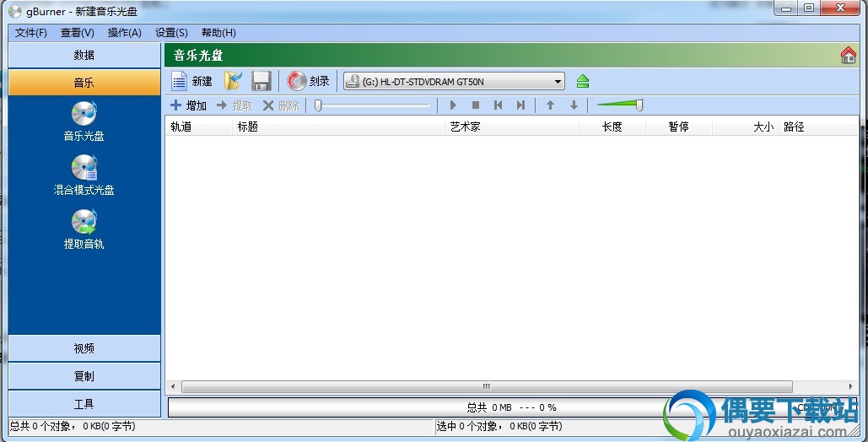Click the scrollbar right arrow
Image resolution: width=868 pixels, height=442 pixels.
pos(851,386)
